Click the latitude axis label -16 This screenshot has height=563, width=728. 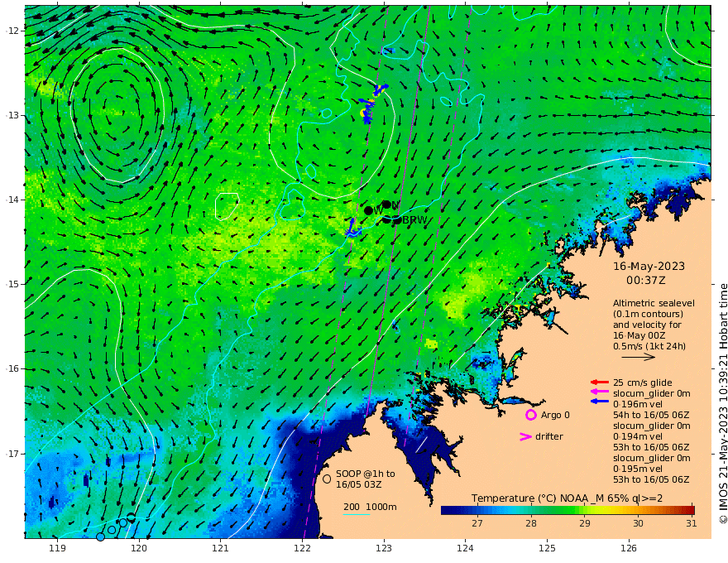point(12,368)
